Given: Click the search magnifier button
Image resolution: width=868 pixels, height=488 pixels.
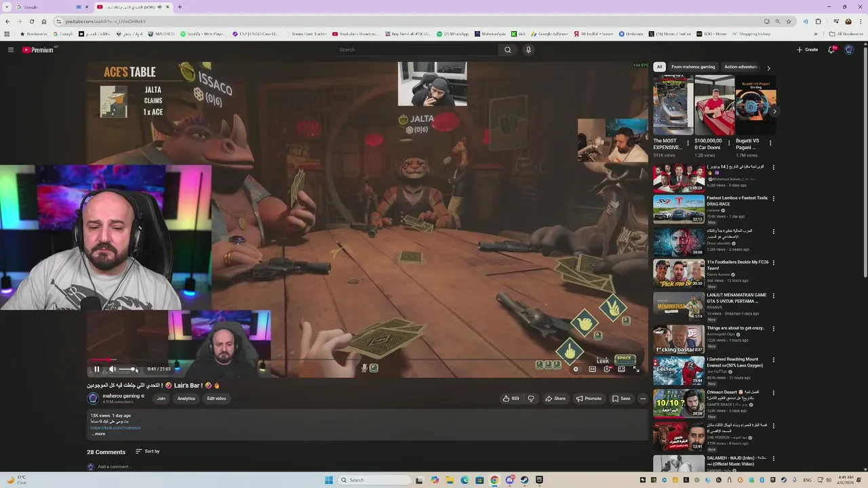Looking at the screenshot, I should pyautogui.click(x=507, y=49).
